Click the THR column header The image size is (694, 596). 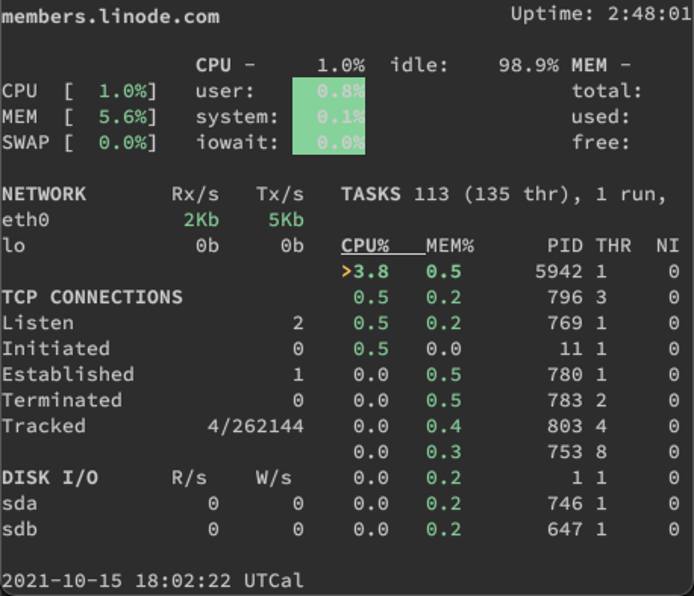[x=613, y=245]
